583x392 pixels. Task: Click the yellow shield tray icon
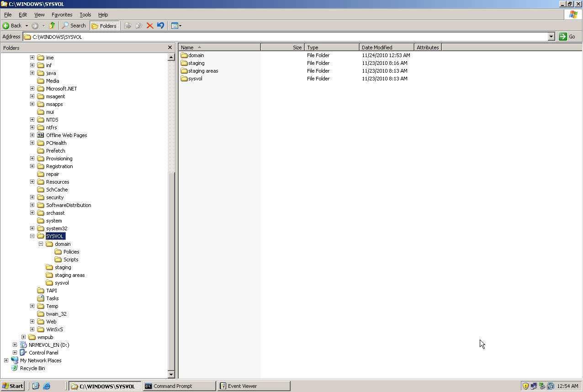click(x=525, y=386)
